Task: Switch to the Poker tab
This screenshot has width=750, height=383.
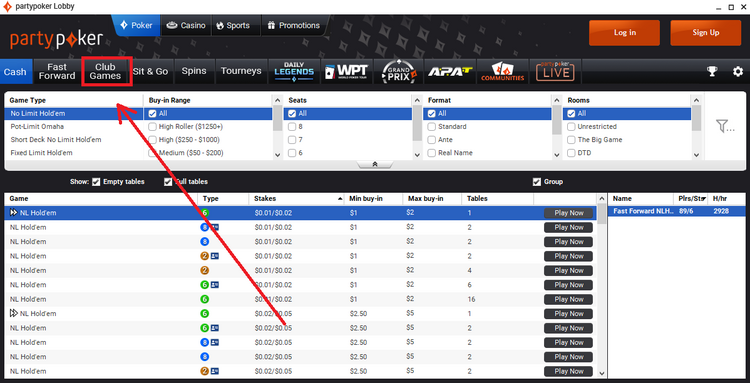Action: (136, 25)
